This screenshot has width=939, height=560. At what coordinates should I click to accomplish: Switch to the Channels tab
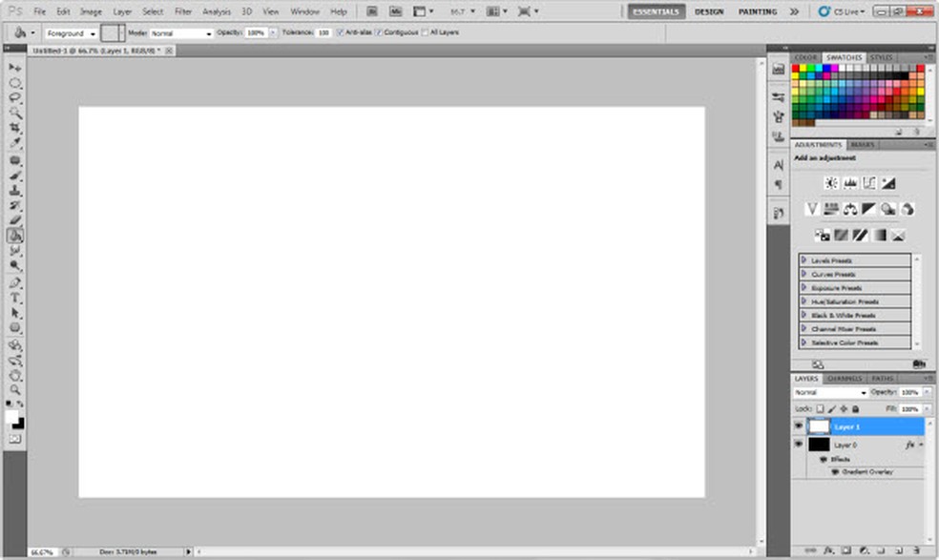844,379
